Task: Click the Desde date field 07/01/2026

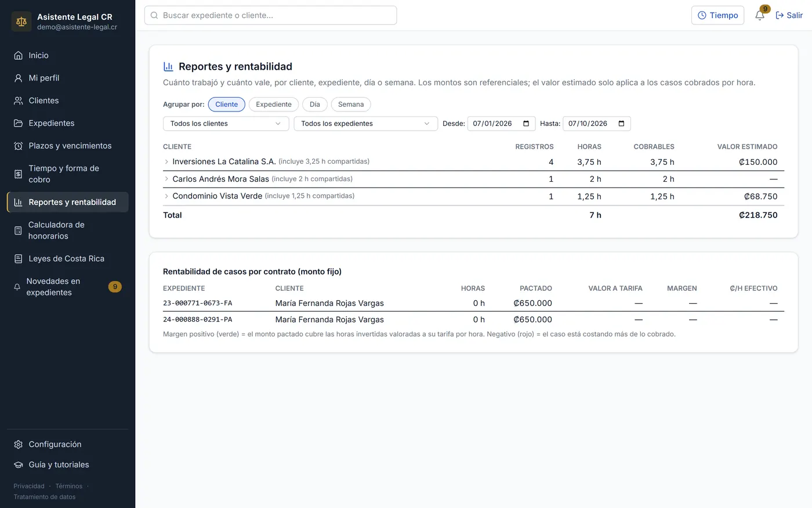Action: 501,124
